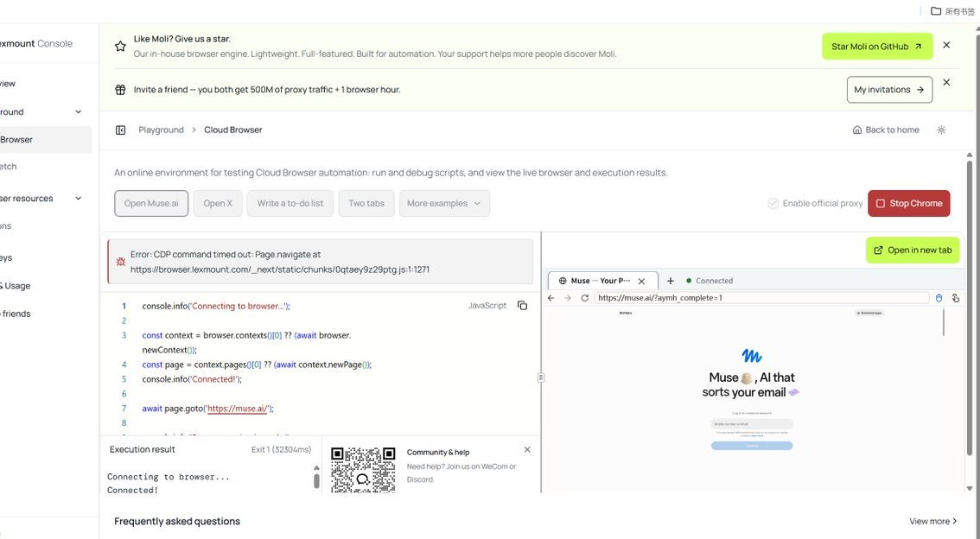This screenshot has width=980, height=539.
Task: Click the touch hand icon beside the URL bar
Action: tap(956, 298)
